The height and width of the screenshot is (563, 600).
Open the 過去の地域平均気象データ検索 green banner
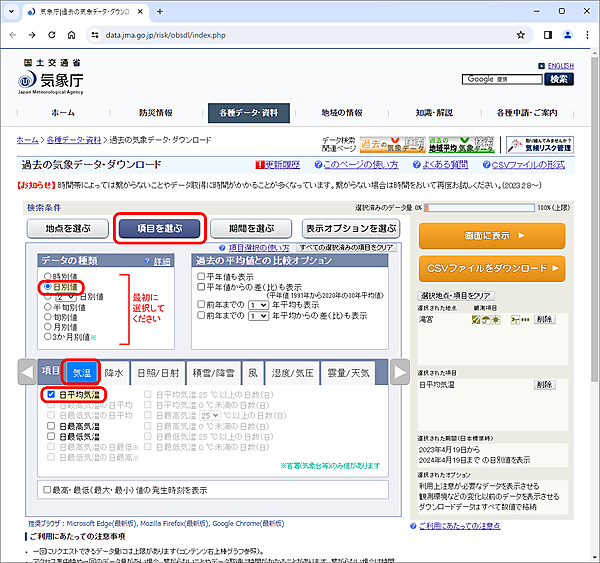(x=461, y=145)
